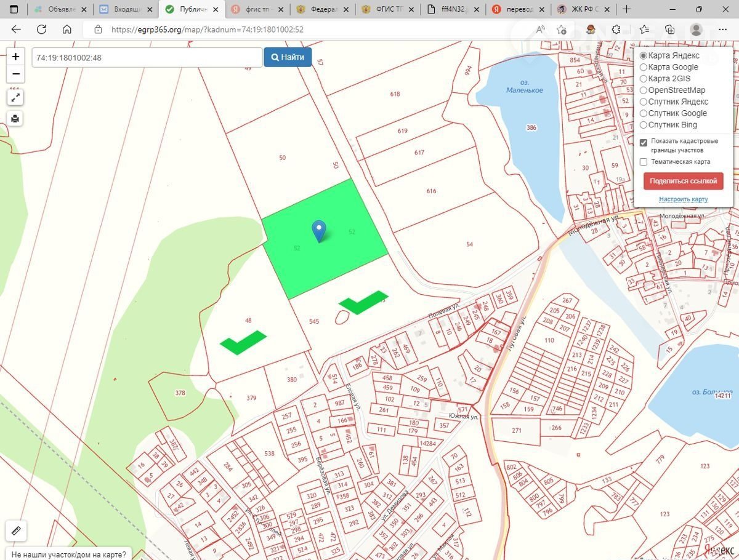
Task: Open the Настроить карту link
Action: click(683, 199)
